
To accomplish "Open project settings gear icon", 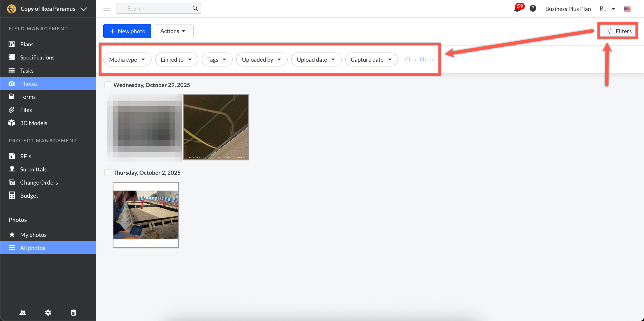I will 48,312.
